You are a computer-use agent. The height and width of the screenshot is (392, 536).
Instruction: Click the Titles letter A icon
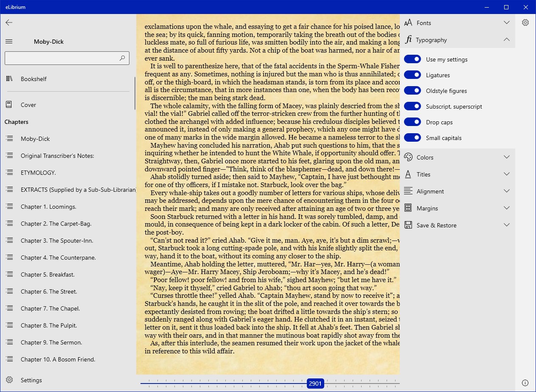coord(408,174)
